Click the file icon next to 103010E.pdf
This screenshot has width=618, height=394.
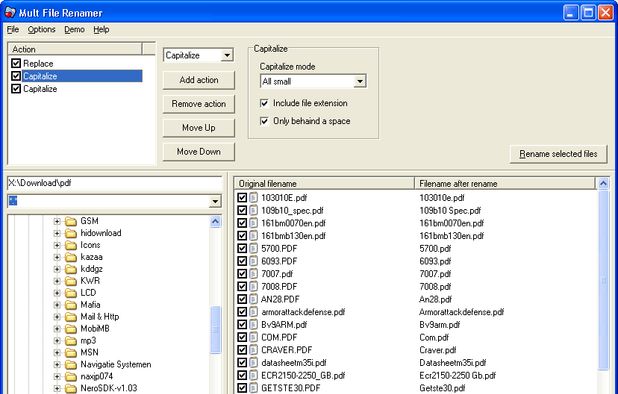253,197
